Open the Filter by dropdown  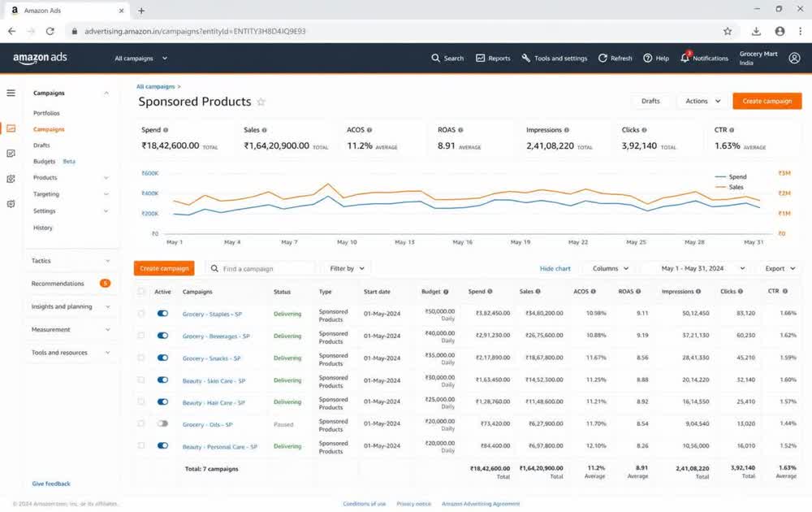pyautogui.click(x=347, y=268)
